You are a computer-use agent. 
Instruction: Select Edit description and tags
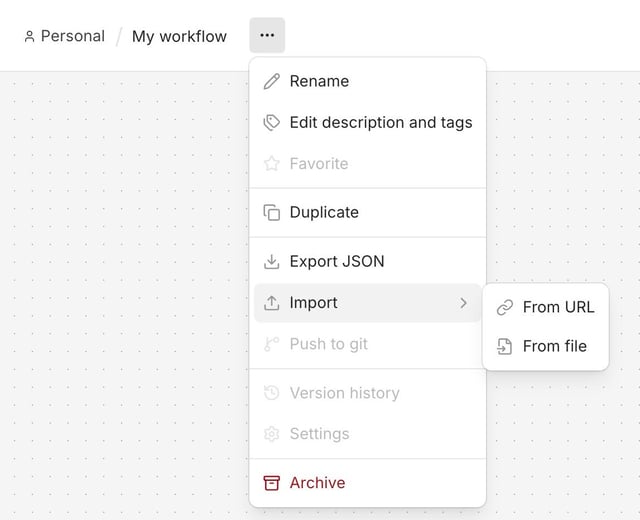click(367, 122)
